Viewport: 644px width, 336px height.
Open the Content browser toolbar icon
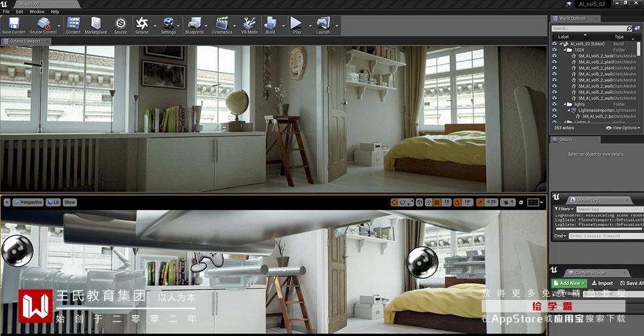[73, 25]
